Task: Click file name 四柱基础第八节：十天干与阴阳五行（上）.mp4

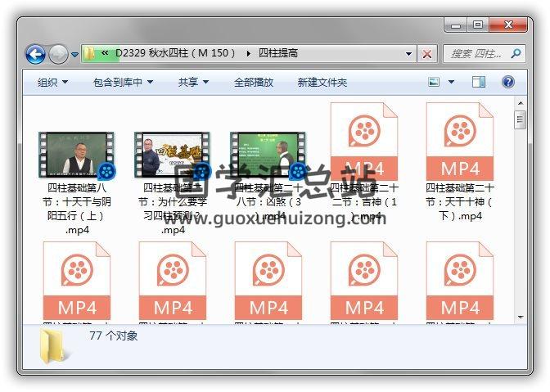Action: [x=77, y=209]
